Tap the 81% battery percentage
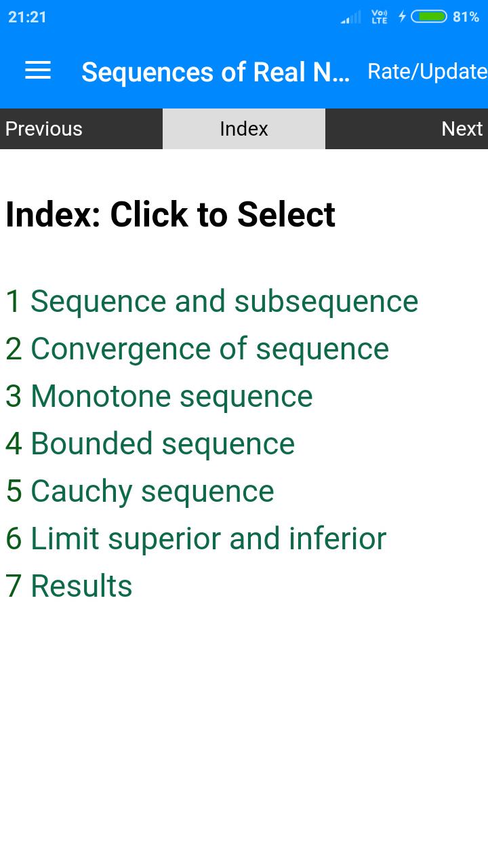This screenshot has width=488, height=868. 466,17
